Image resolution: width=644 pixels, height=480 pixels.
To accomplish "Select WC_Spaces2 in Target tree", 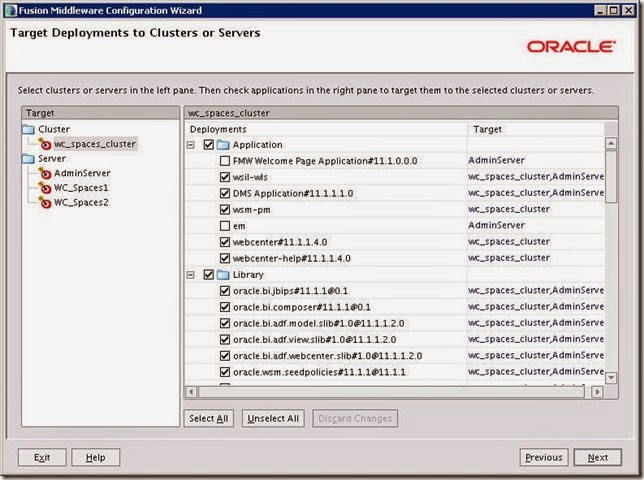I will 81,202.
